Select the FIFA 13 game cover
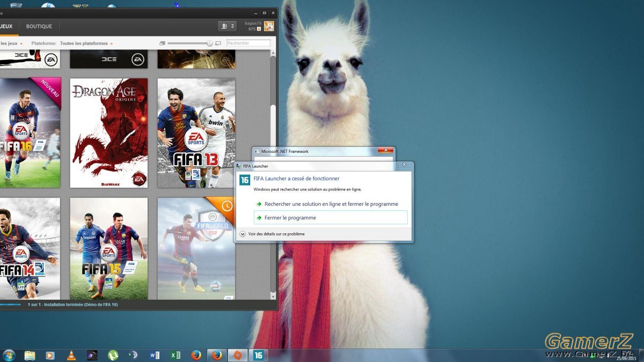Image resolution: width=644 pixels, height=362 pixels. (x=196, y=133)
